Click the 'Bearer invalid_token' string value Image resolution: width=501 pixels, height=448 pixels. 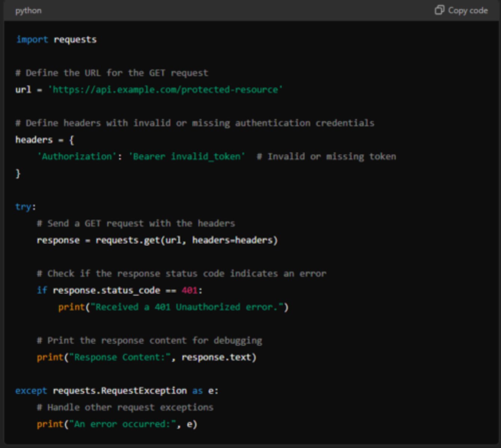point(187,156)
